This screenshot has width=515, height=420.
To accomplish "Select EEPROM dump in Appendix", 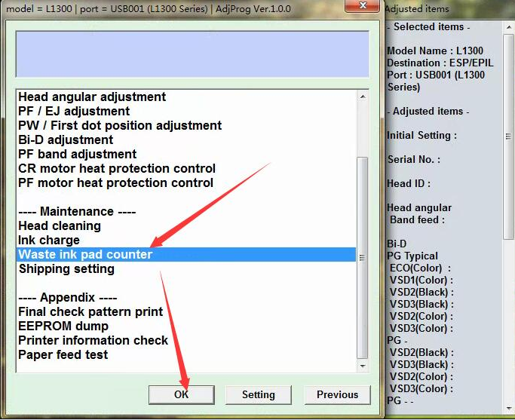I will click(63, 326).
